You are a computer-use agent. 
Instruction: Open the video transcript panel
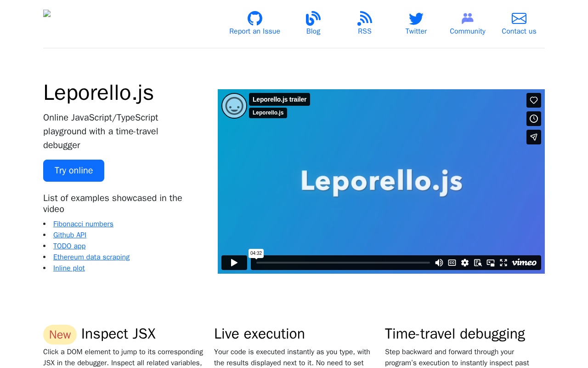(x=478, y=263)
